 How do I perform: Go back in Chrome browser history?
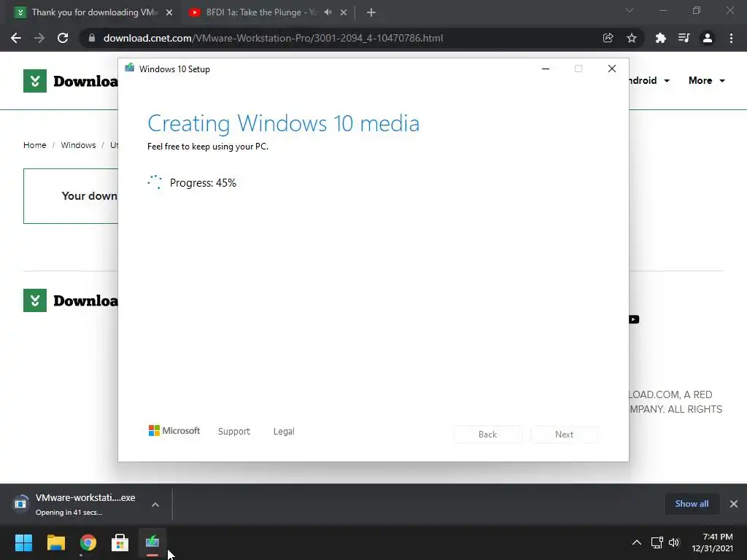pos(16,38)
